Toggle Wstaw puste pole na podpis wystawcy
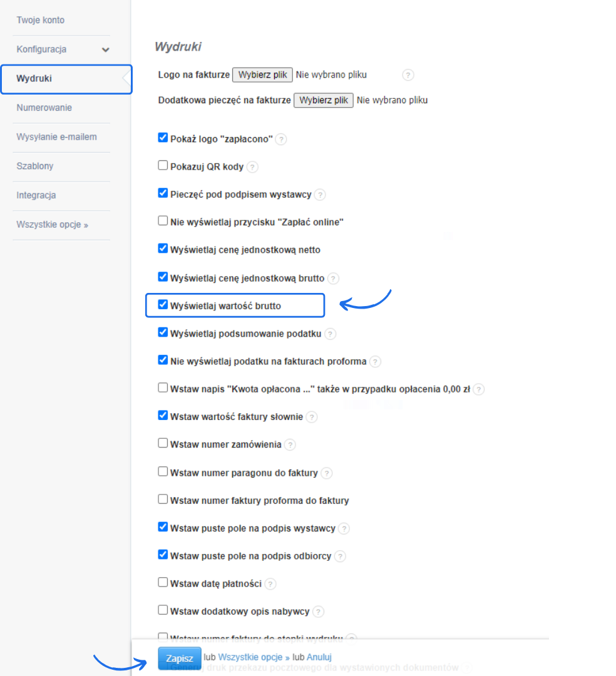 click(163, 526)
